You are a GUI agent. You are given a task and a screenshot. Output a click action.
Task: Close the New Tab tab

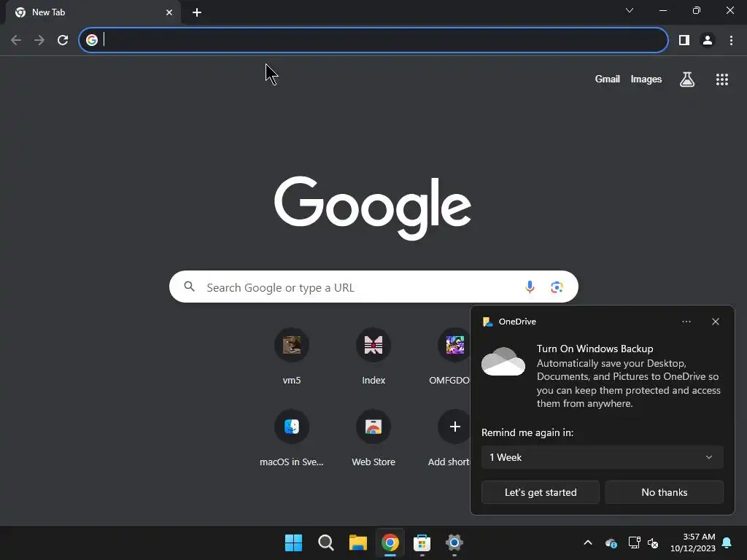pos(169,12)
